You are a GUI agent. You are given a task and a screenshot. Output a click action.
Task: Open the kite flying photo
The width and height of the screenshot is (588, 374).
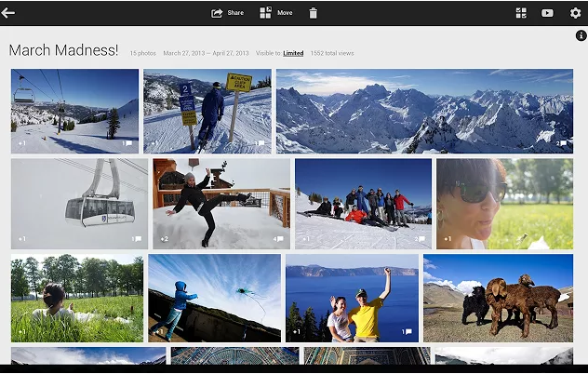214,298
